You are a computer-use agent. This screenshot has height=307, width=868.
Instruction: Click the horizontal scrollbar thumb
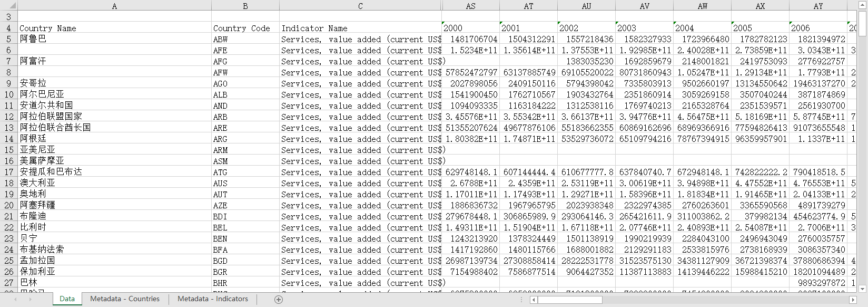[x=570, y=300]
